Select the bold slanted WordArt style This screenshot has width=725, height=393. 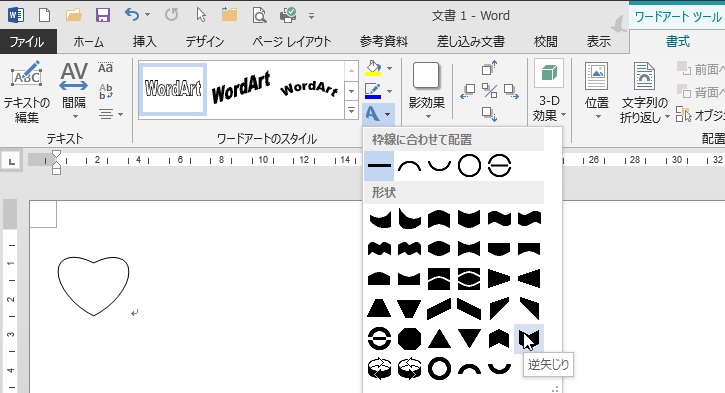coord(240,89)
